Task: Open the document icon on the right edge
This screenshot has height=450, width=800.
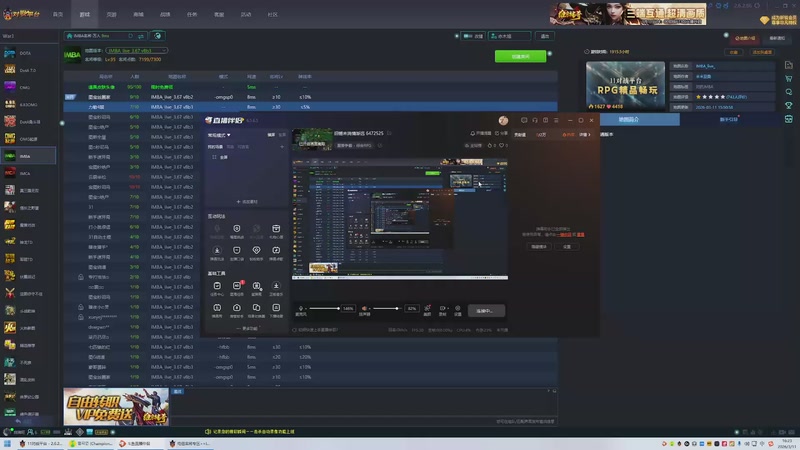Action: point(788,65)
